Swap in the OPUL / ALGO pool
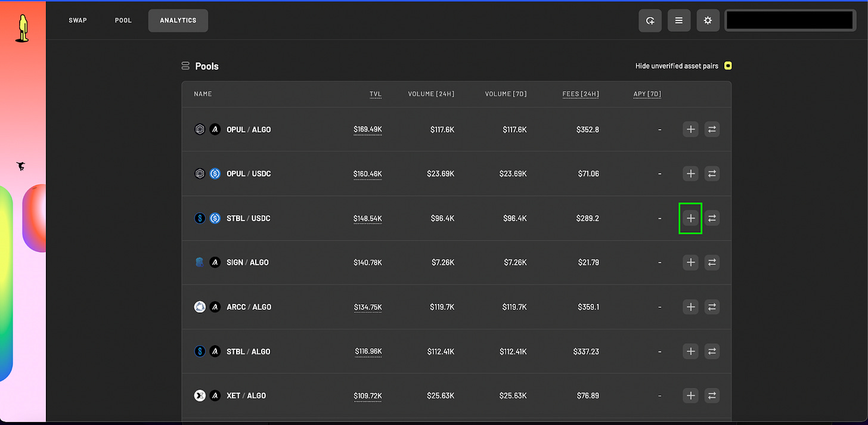 click(712, 129)
